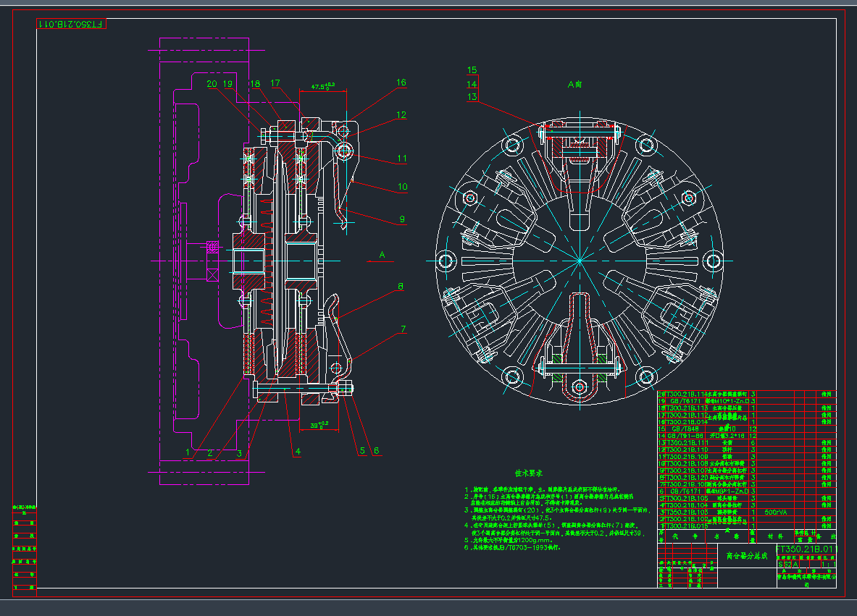Click the '技术要求' heading
Image resolution: width=857 pixels, height=616 pixels.
(x=529, y=473)
